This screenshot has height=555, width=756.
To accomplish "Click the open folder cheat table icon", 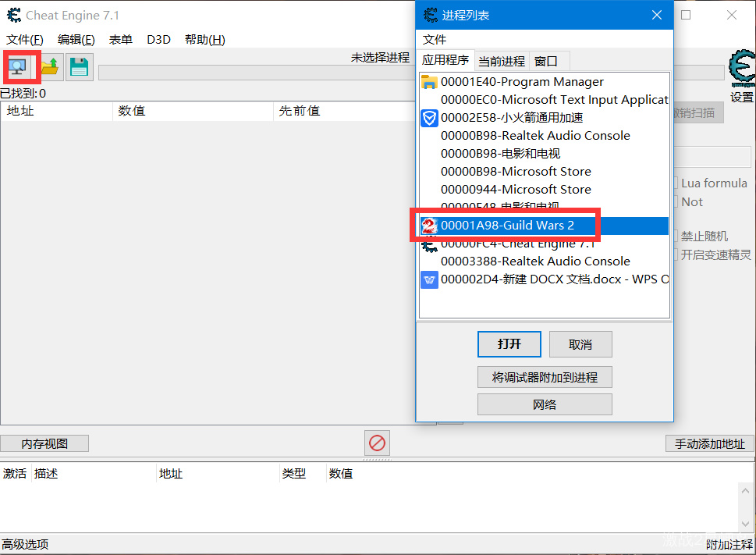I will point(49,66).
